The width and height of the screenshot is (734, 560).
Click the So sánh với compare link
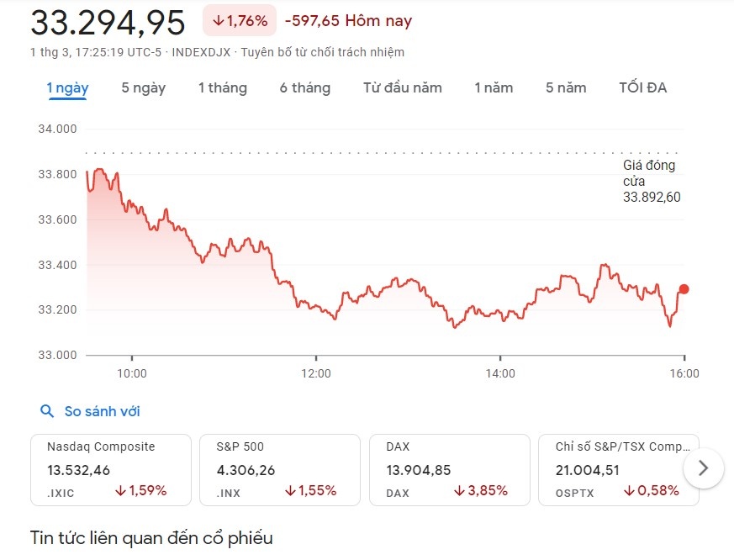point(102,411)
